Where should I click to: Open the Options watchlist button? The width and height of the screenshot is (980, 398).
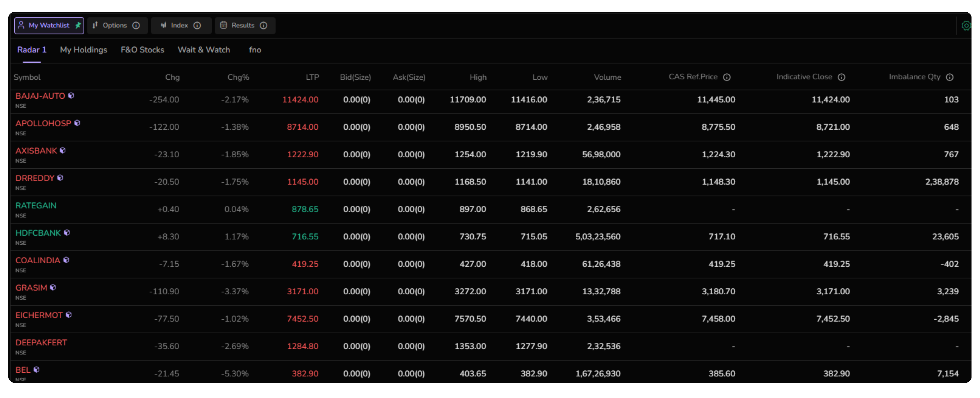point(117,25)
